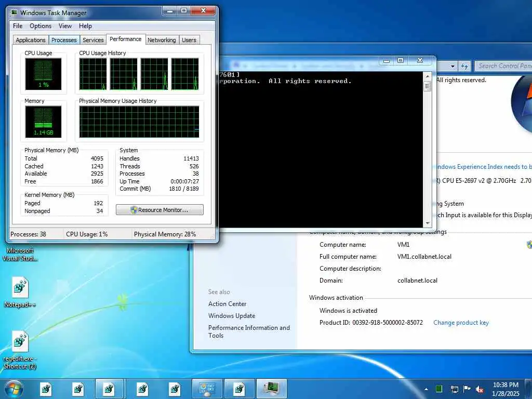Refresh the Control Panel address bar
Image resolution: width=532 pixels, height=399 pixels.
pos(464,66)
